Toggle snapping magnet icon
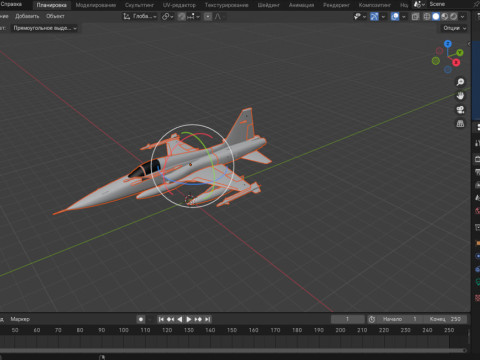480x360 pixels. coord(181,16)
